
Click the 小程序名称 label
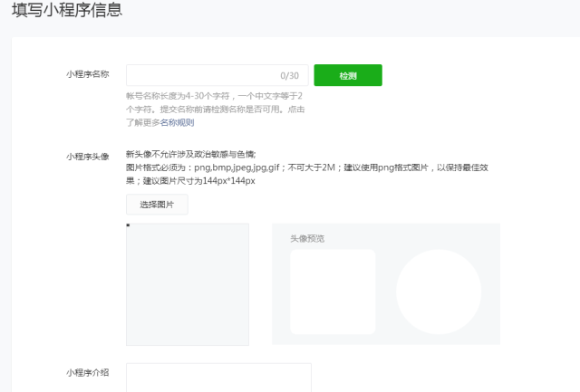[x=88, y=74]
